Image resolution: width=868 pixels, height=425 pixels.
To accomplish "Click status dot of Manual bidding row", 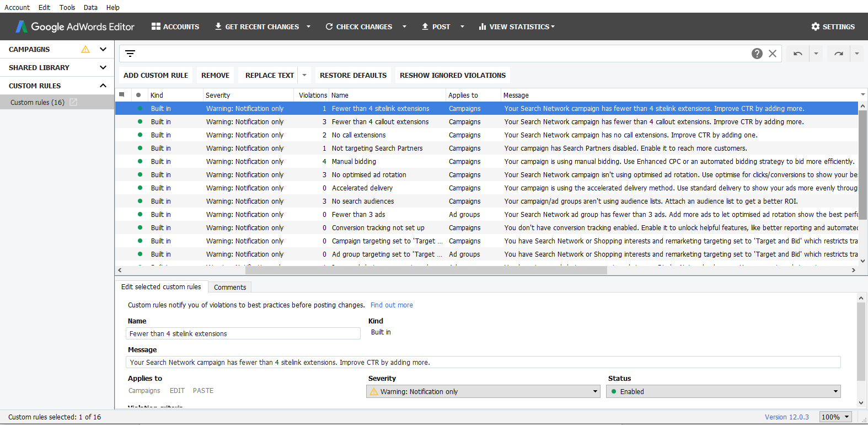I will point(140,161).
